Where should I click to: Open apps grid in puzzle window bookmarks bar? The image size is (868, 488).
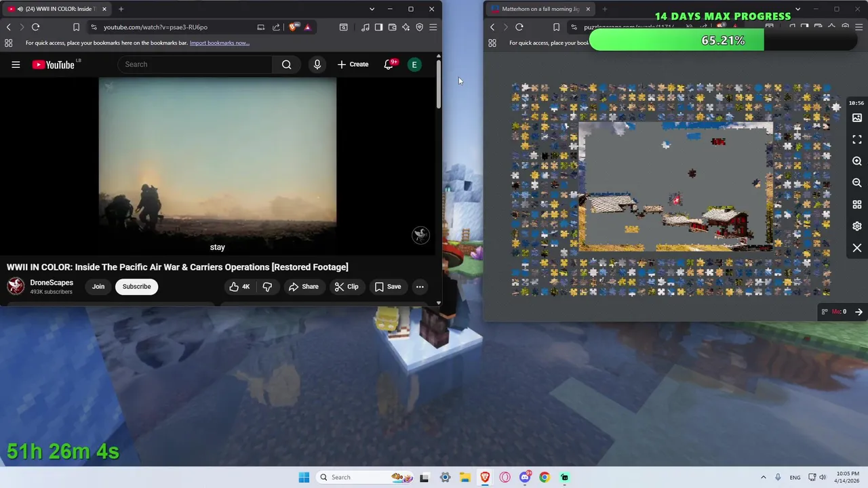pyautogui.click(x=492, y=43)
